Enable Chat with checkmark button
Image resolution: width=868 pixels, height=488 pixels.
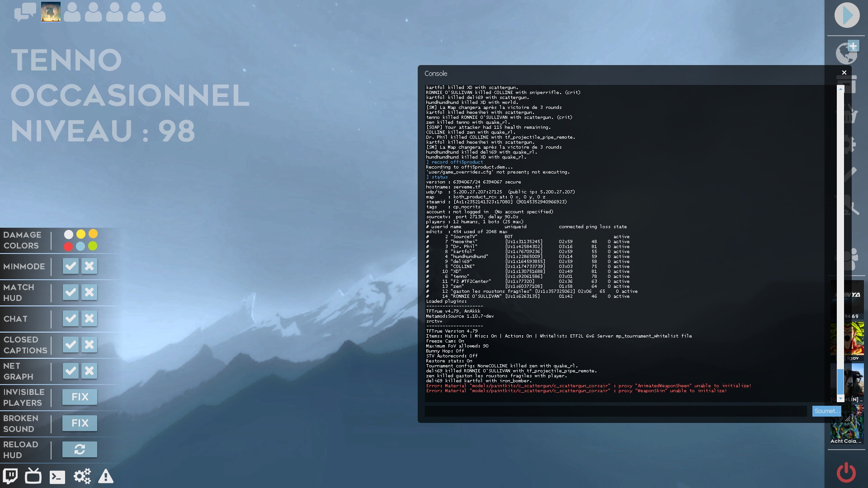71,319
